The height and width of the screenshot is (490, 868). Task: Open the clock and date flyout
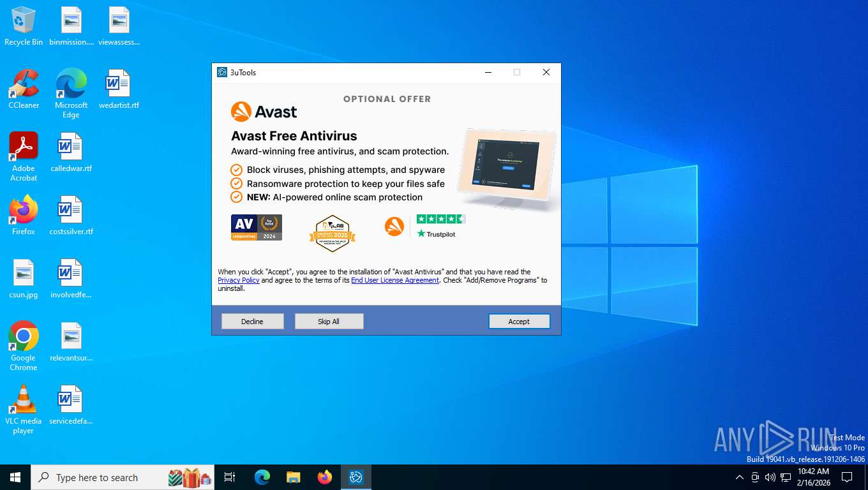point(814,477)
